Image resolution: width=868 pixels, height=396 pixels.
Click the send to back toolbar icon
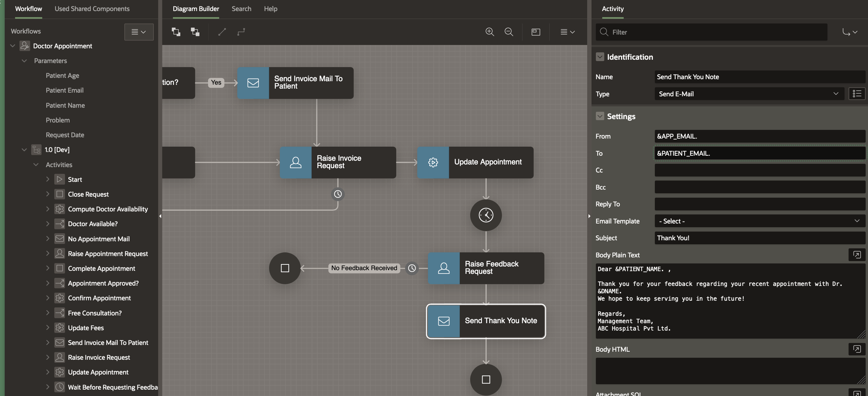[195, 32]
